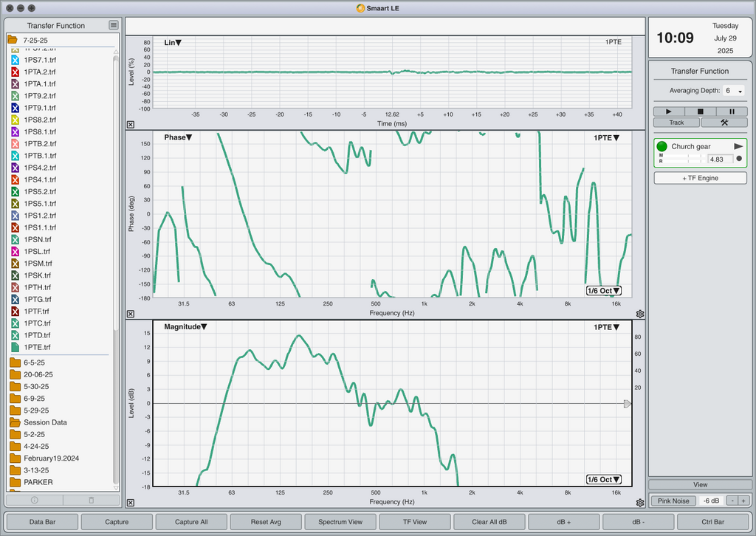Click the Capture All button
Image resolution: width=756 pixels, height=536 pixels.
pos(191,521)
